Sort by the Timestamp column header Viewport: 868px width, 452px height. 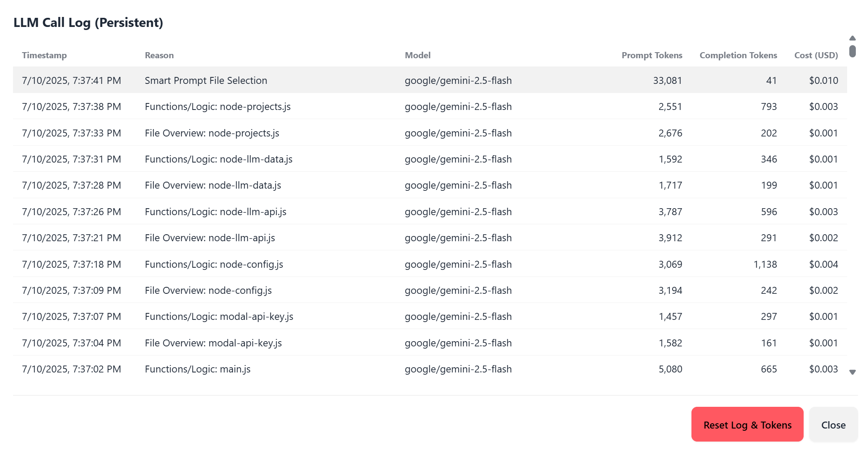pos(44,55)
